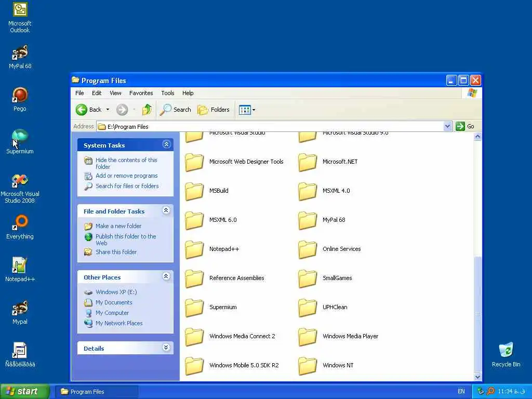Open the Tools menu
Image resolution: width=532 pixels, height=399 pixels.
coord(168,93)
